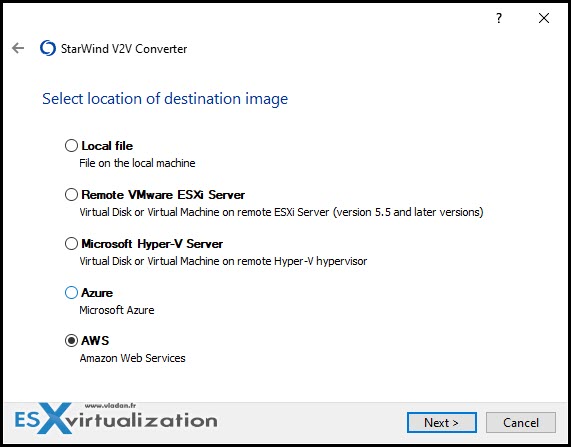Click the Cancel button
The image size is (571, 447).
[x=521, y=423]
